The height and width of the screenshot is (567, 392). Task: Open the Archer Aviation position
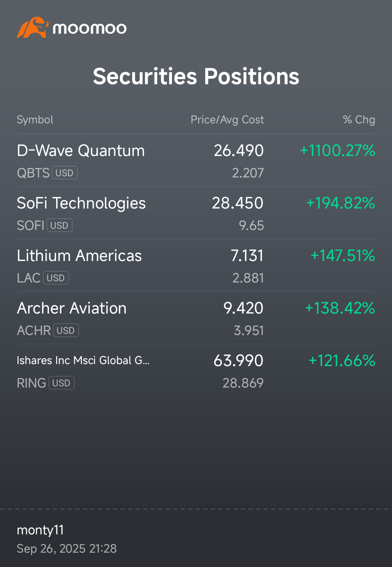[196, 318]
